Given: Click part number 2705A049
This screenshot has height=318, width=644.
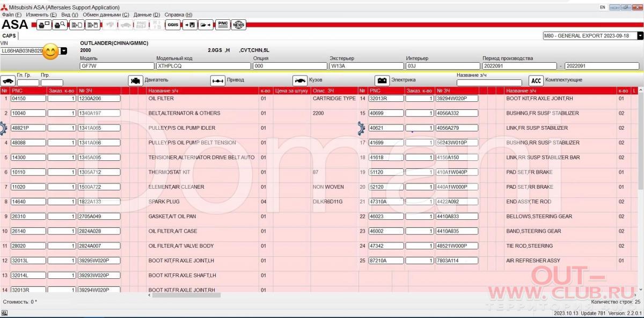Looking at the screenshot, I should click(x=99, y=217).
